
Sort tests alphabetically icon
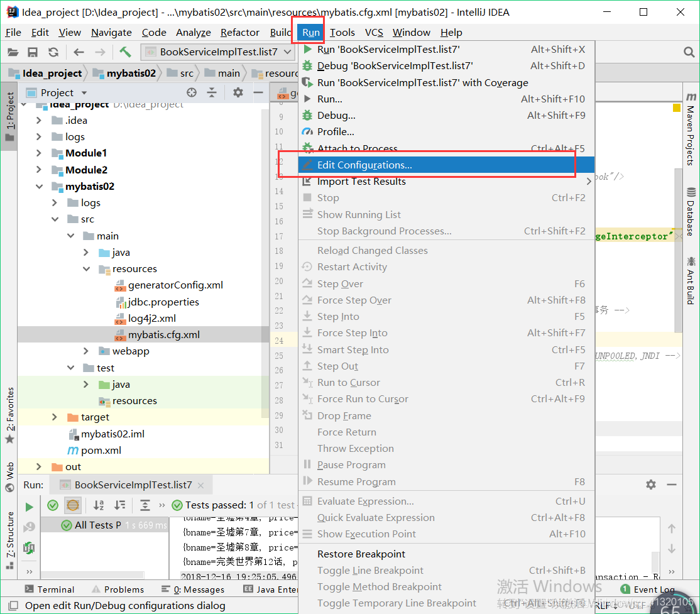coord(99,505)
